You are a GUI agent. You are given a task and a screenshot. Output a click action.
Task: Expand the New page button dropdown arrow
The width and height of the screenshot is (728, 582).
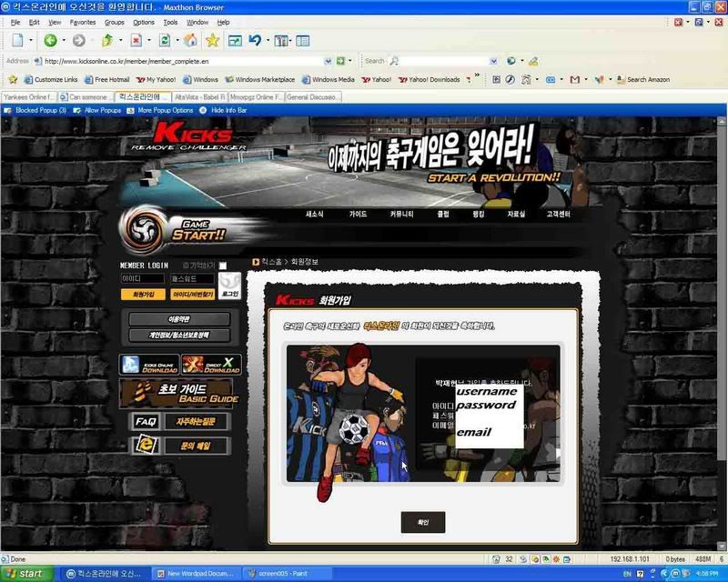[x=31, y=40]
